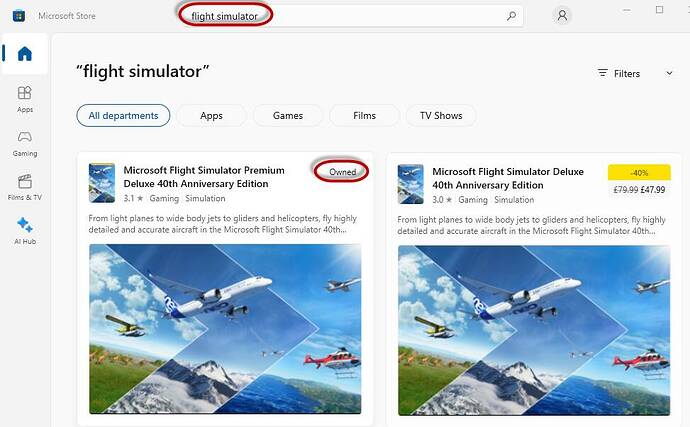This screenshot has height=427, width=690.
Task: Open the Apps section in sidebar
Action: point(25,99)
